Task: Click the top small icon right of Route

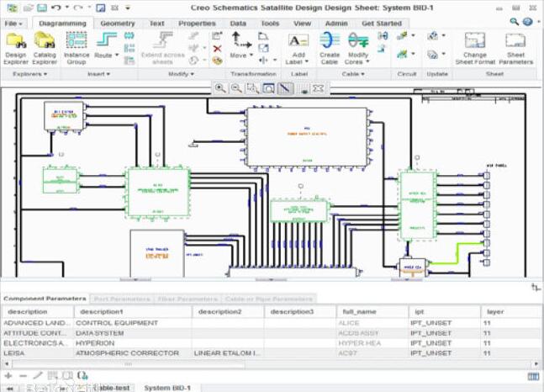Action: pyautogui.click(x=129, y=35)
